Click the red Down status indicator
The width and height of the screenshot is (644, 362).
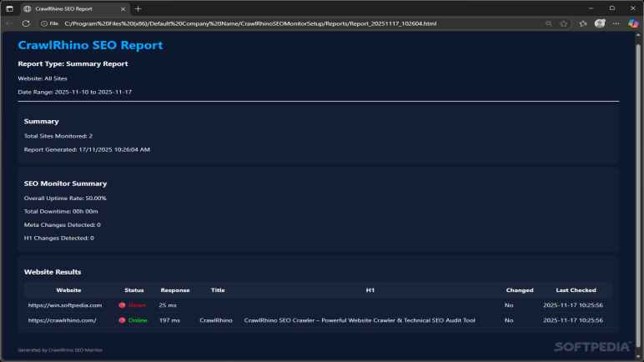point(132,305)
